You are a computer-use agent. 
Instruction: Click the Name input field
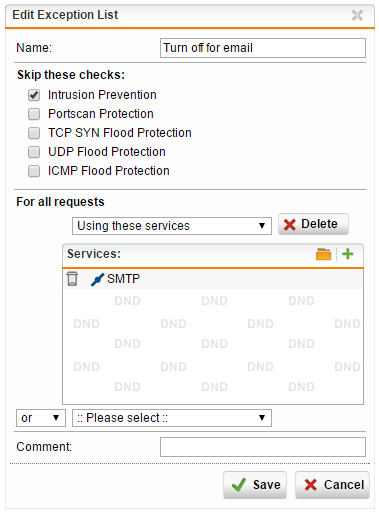pyautogui.click(x=263, y=48)
